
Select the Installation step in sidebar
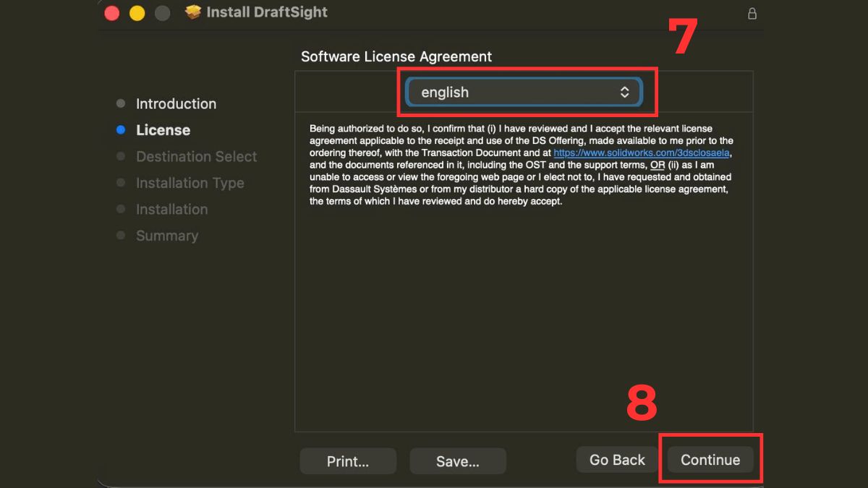click(x=171, y=209)
